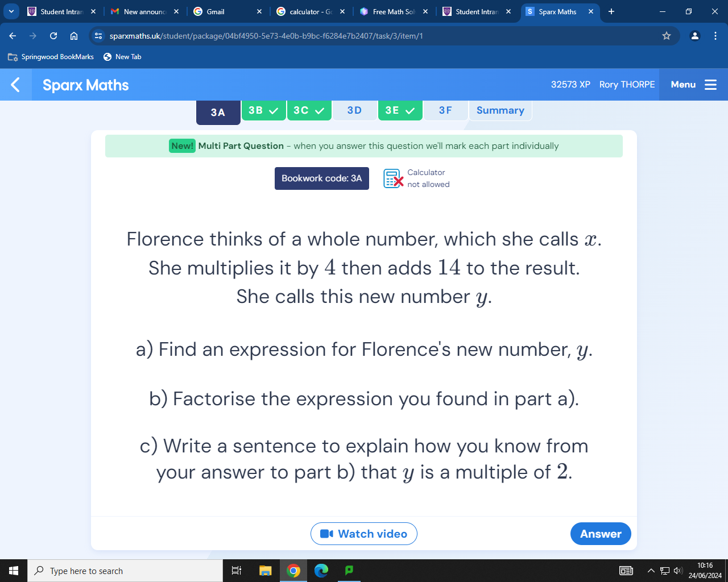Go back using the Sparx Maths arrow

(15, 84)
